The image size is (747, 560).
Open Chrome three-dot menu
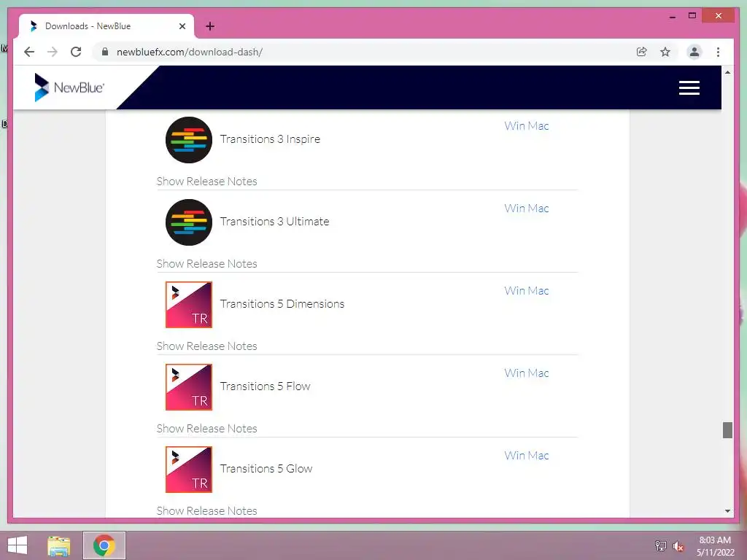tap(718, 52)
